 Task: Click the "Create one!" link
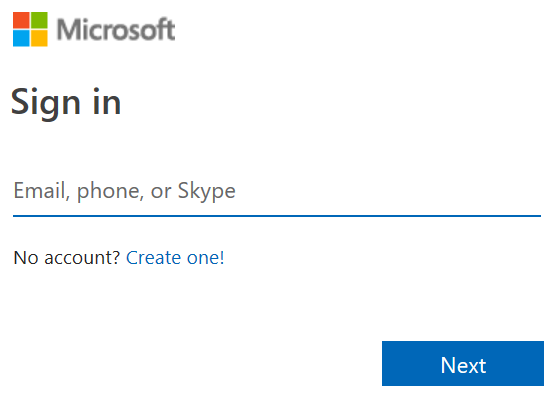[175, 258]
